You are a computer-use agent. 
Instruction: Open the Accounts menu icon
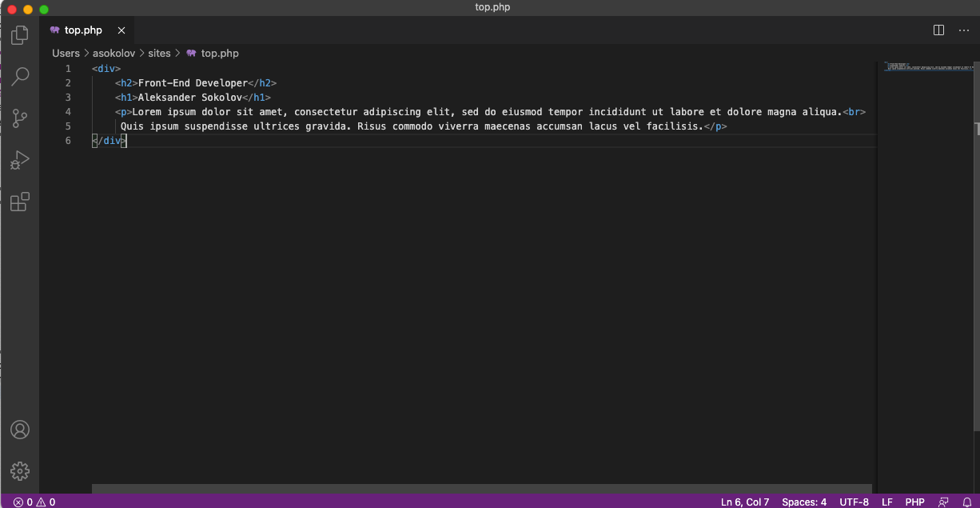tap(20, 430)
